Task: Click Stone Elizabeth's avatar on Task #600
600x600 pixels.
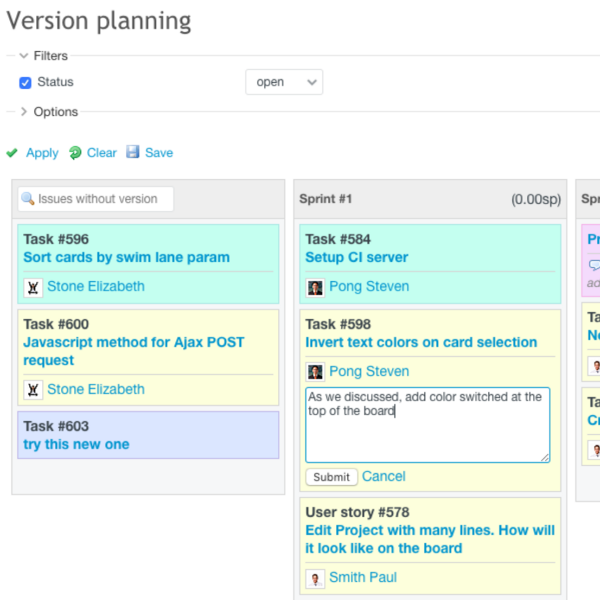Action: tap(33, 390)
